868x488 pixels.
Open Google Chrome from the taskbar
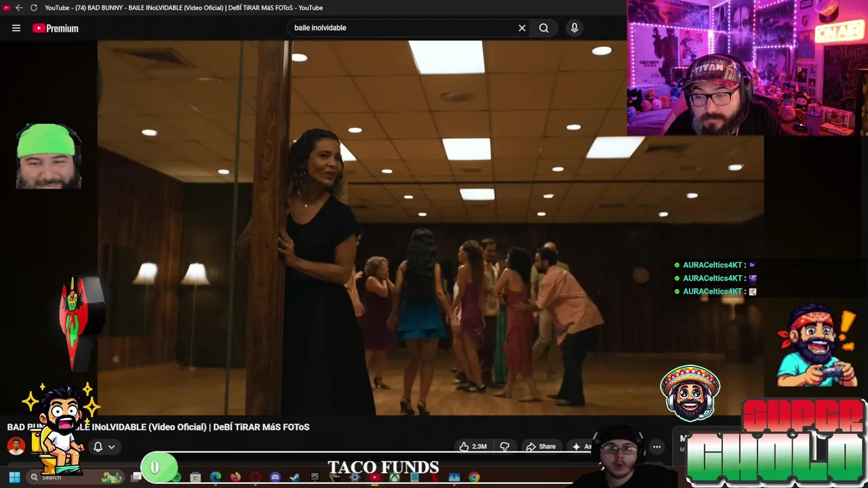474,478
